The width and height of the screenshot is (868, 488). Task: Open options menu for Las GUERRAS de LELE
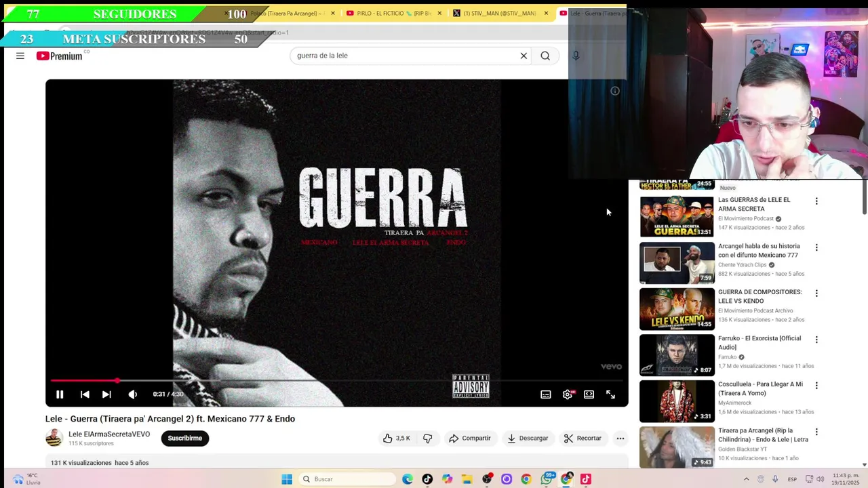816,201
